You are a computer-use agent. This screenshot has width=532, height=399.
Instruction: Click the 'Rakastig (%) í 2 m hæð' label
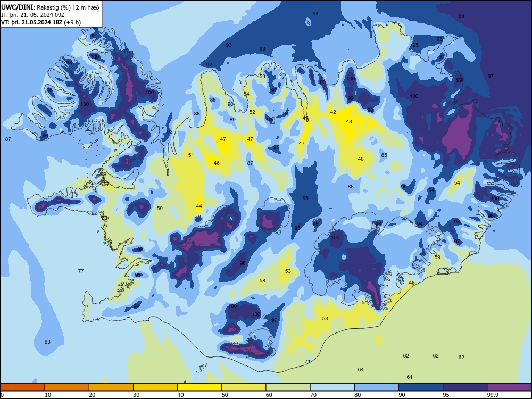point(68,7)
